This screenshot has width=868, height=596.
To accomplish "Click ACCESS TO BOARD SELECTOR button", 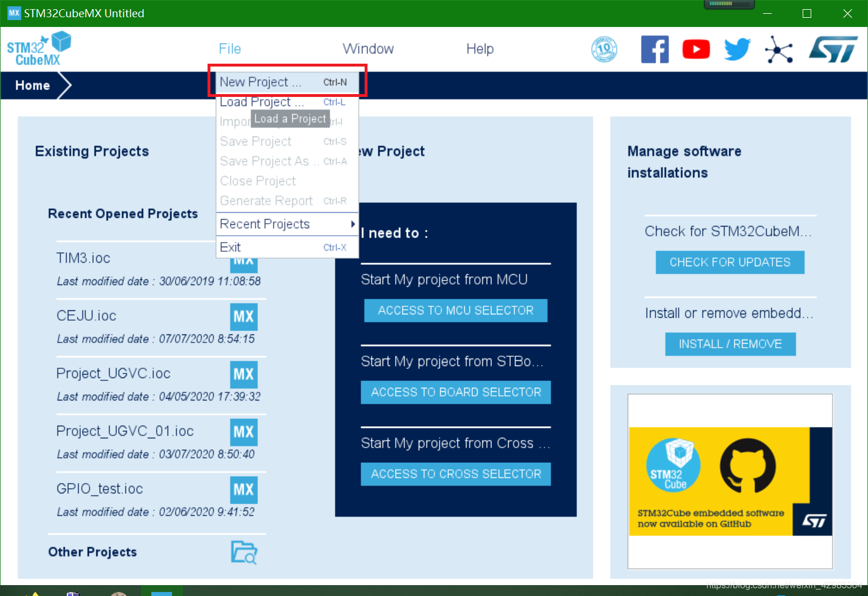I will click(456, 392).
